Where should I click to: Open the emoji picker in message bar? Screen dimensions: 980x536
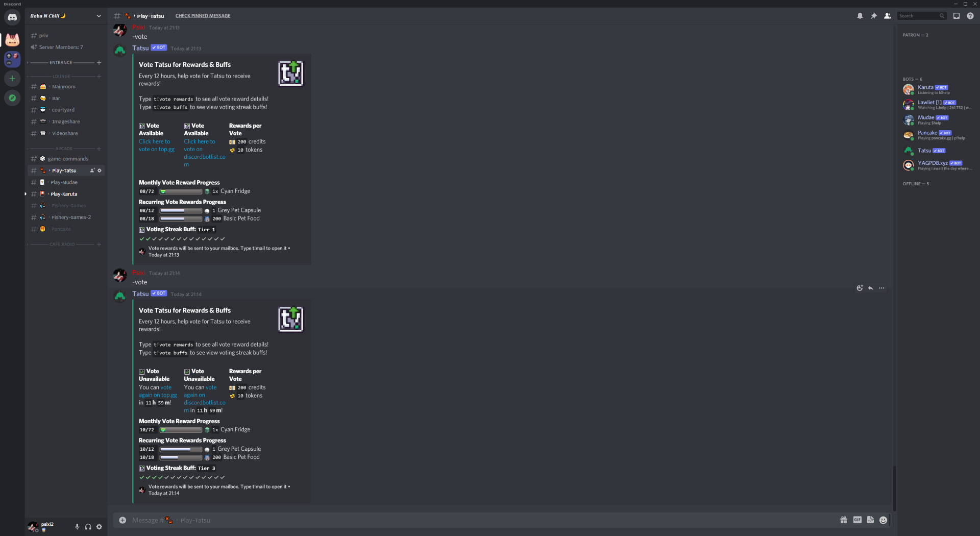(x=884, y=520)
